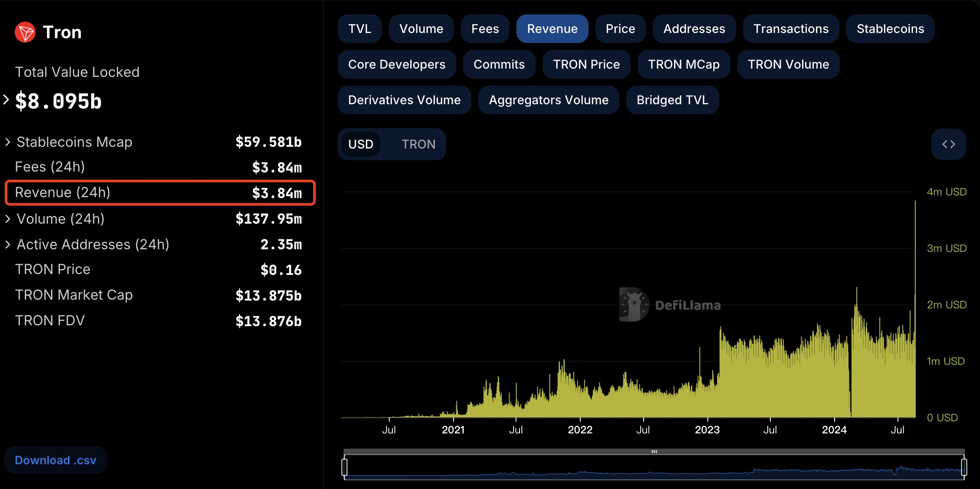This screenshot has width=980, height=489.
Task: Toggle the Core Developers metric
Action: (x=397, y=64)
